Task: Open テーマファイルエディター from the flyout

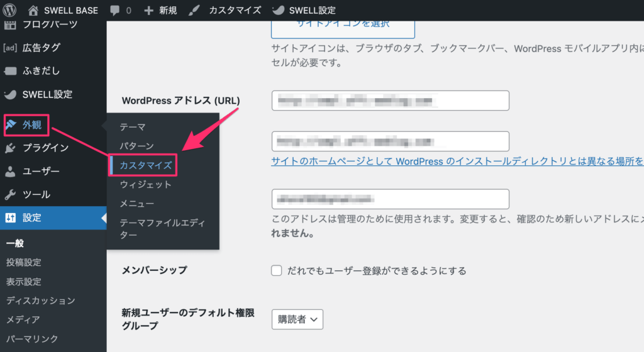Action: pyautogui.click(x=162, y=229)
